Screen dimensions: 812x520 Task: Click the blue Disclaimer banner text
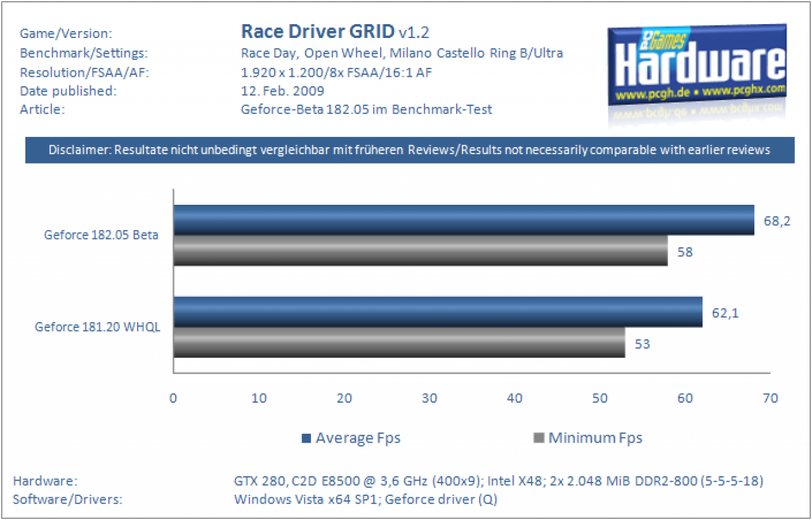click(x=410, y=150)
